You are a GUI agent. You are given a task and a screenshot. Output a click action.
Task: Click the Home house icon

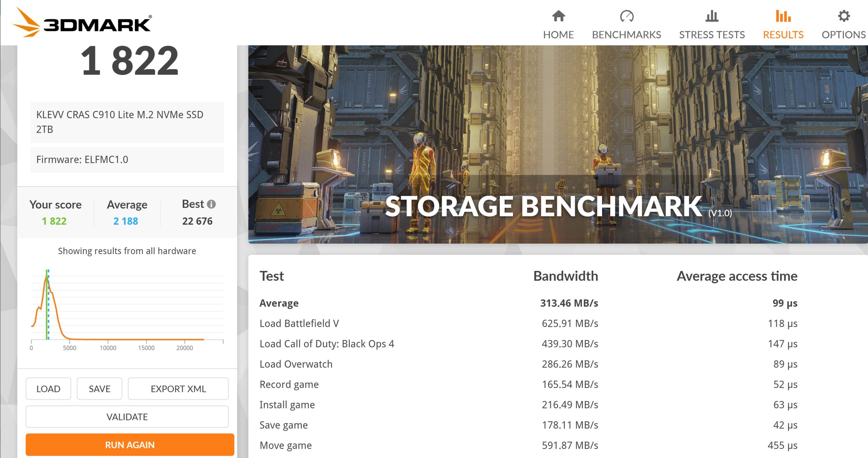558,16
